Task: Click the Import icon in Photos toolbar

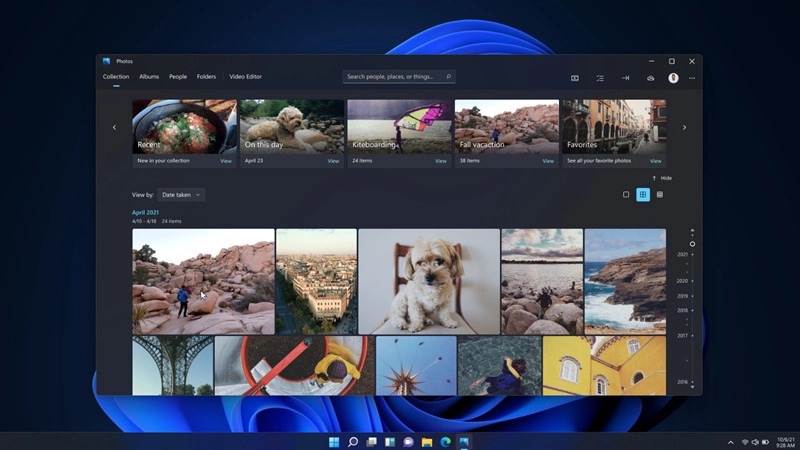Action: click(x=626, y=78)
